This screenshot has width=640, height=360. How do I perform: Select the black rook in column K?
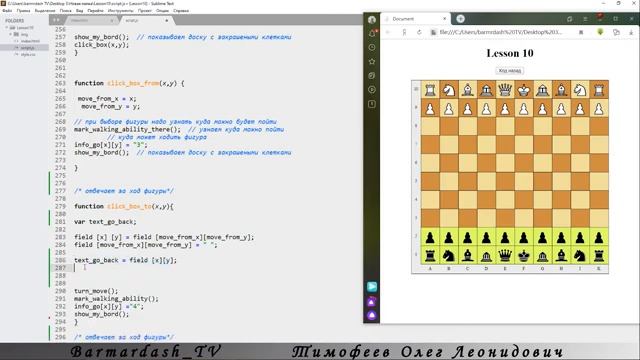point(599,256)
